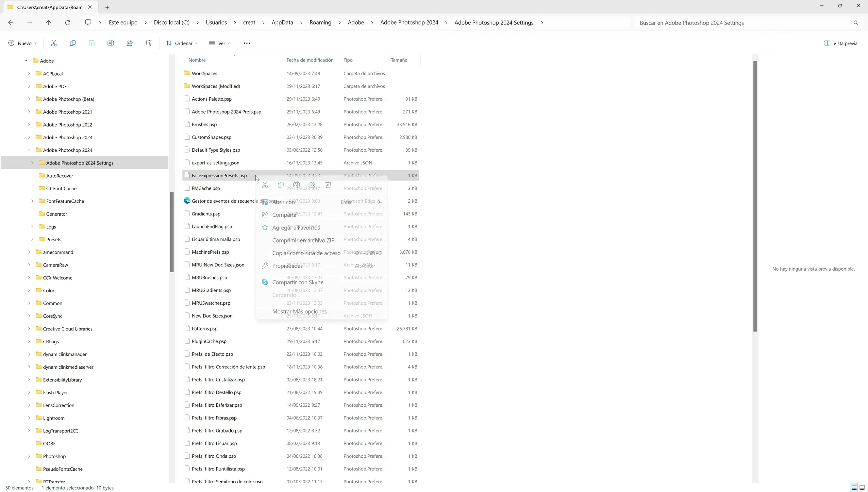The image size is (868, 492).
Task: Open a new tab with the plus icon
Action: point(107,7)
